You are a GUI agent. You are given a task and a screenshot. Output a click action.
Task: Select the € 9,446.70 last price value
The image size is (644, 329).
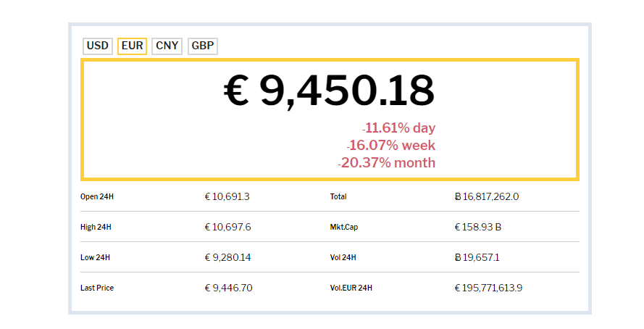click(229, 288)
